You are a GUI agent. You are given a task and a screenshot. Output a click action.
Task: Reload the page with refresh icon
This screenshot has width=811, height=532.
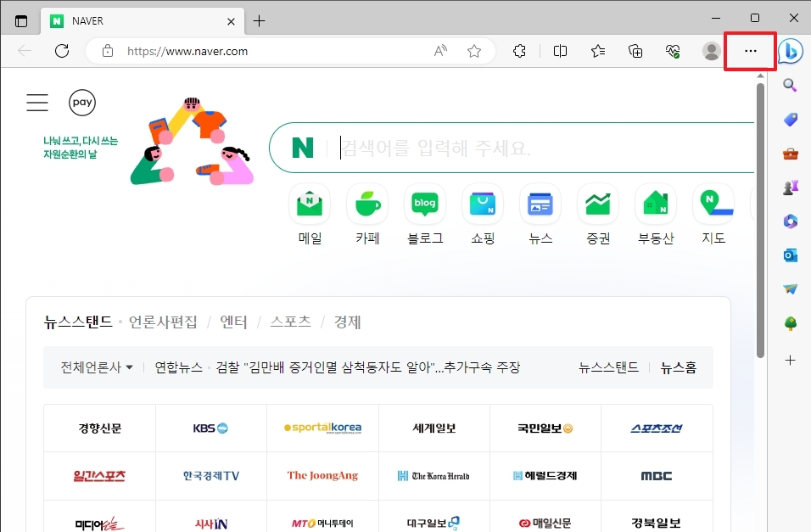(62, 51)
